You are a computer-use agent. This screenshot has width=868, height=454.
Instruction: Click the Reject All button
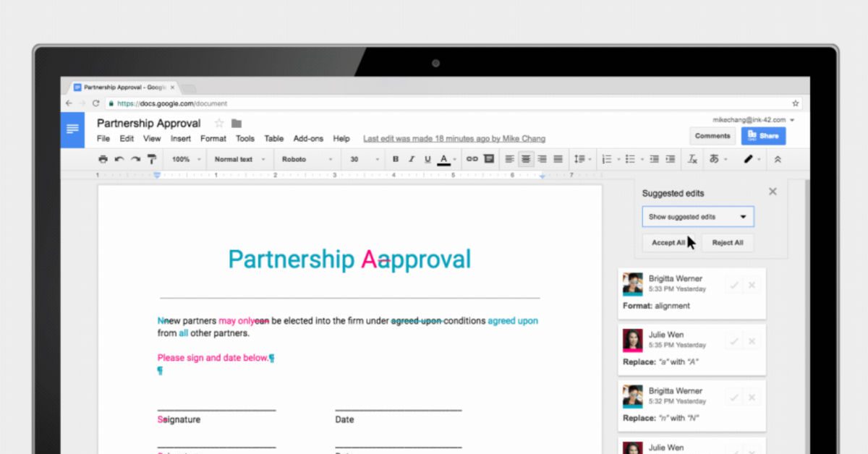(x=727, y=243)
